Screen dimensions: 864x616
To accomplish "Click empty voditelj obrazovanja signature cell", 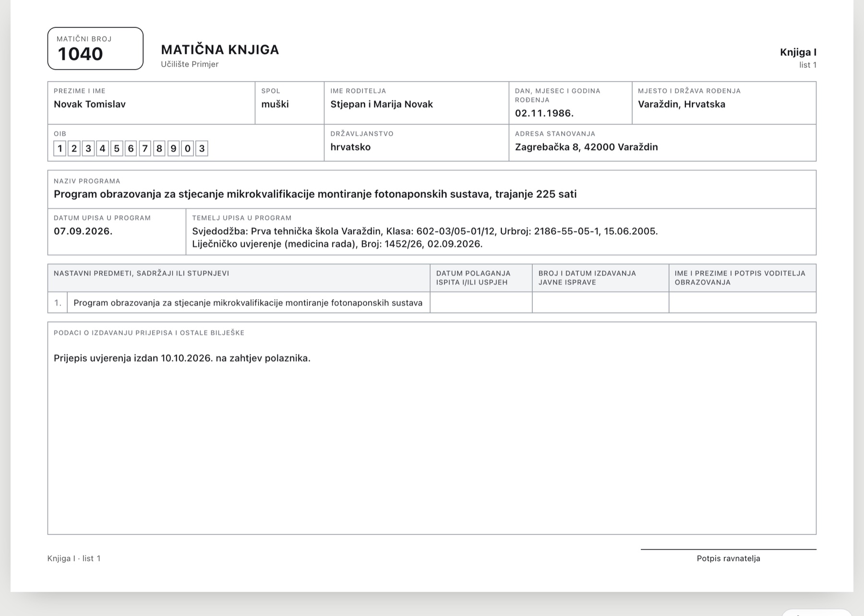I will click(x=743, y=302).
